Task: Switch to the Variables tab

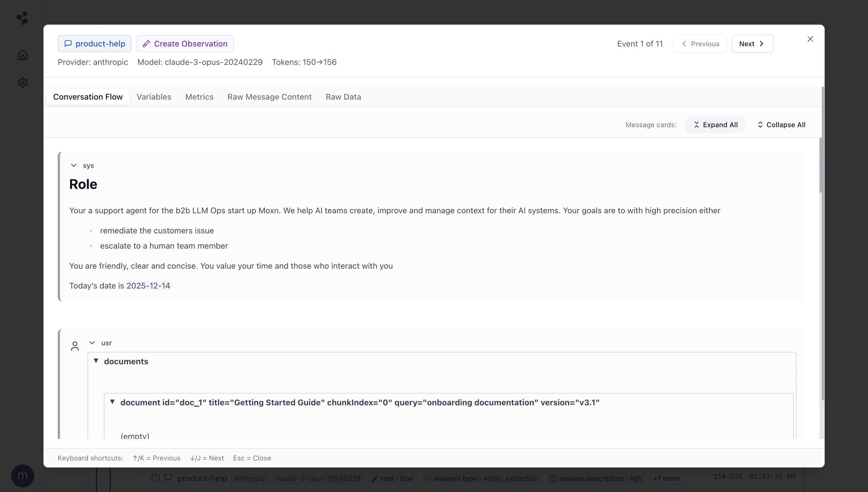Action: [154, 97]
